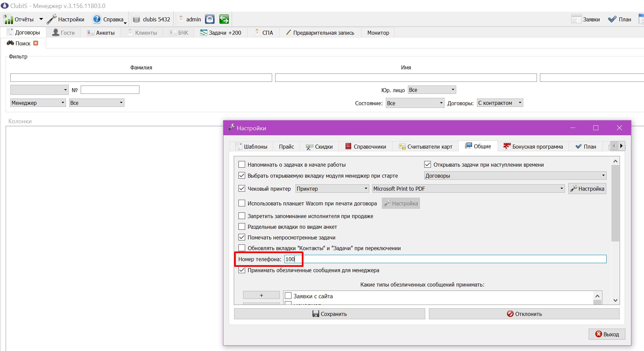This screenshot has width=644, height=351.
Task: Close the Поиск tab with red x
Action: [36, 43]
